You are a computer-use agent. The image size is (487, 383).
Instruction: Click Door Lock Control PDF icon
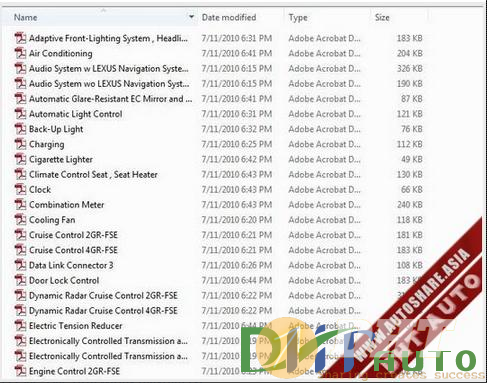tap(20, 280)
